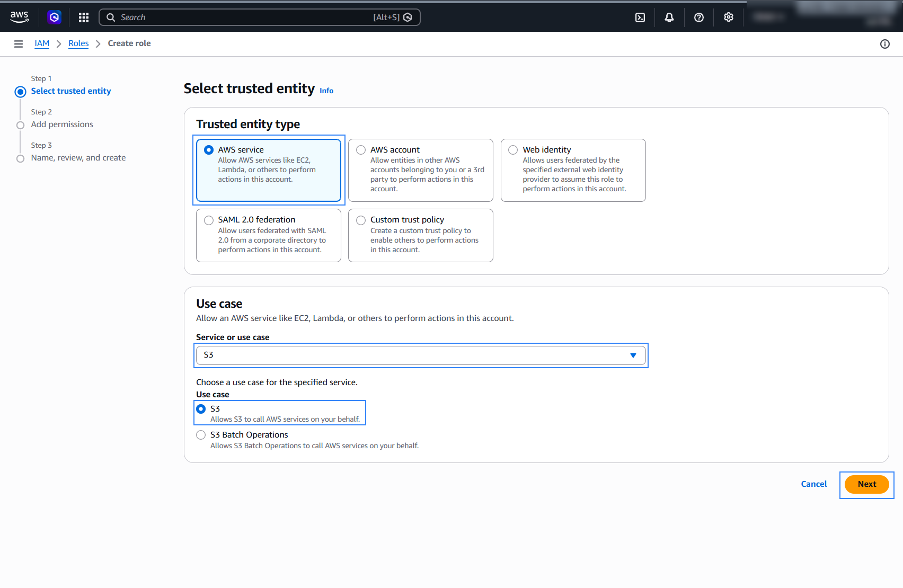Viewport: 903px width, 588px height.
Task: Select Custom trust policy entity type
Action: [421, 235]
